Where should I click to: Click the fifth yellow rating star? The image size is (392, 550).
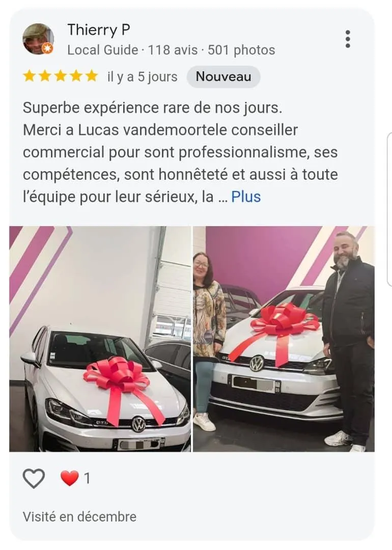pyautogui.click(x=92, y=76)
